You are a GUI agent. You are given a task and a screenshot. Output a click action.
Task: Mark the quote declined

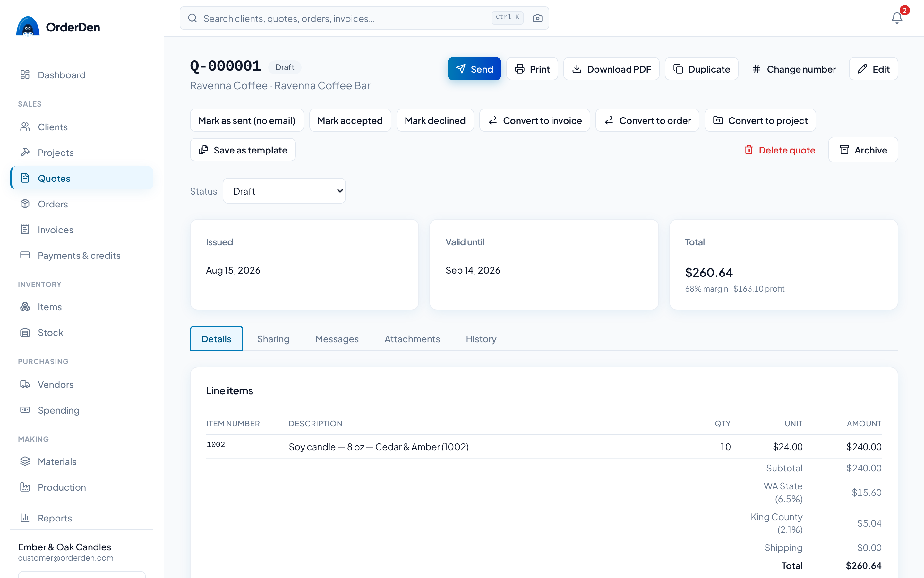tap(435, 120)
